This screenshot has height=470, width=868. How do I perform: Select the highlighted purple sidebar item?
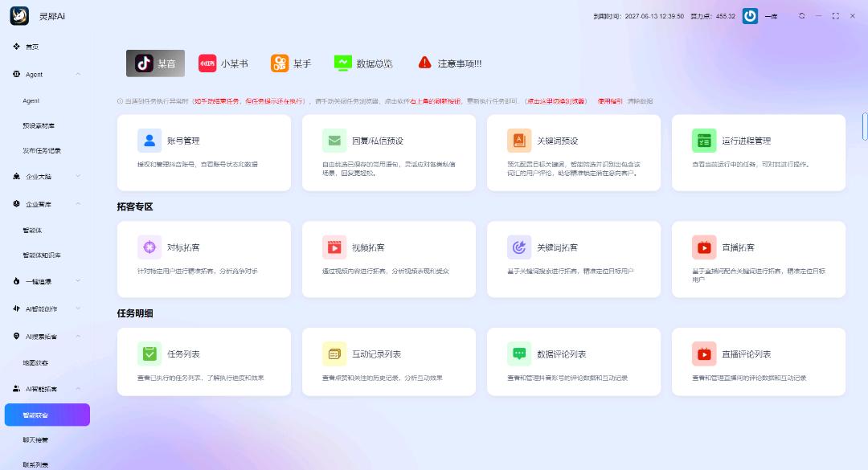pos(47,415)
